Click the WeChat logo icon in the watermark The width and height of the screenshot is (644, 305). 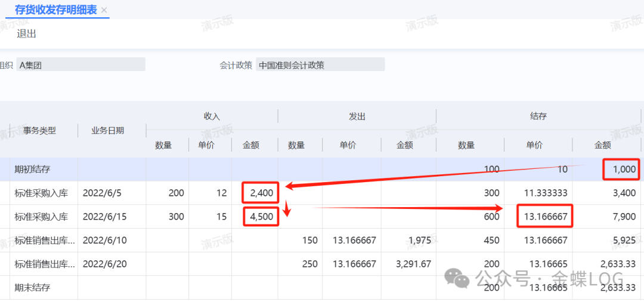pos(459,278)
